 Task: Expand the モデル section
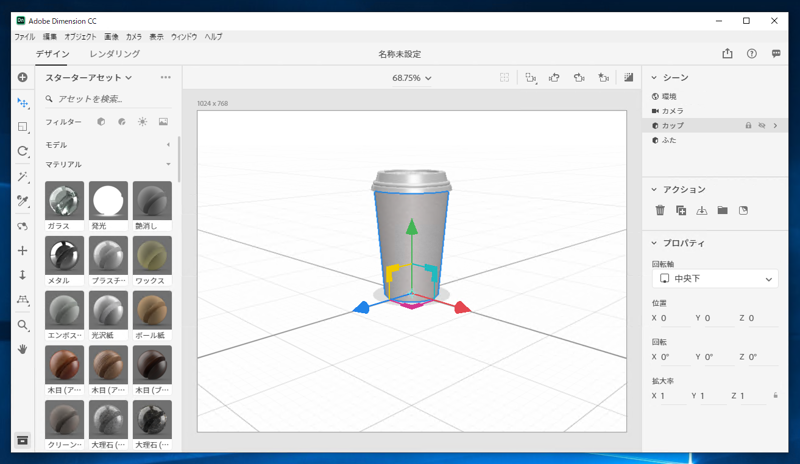tap(168, 145)
